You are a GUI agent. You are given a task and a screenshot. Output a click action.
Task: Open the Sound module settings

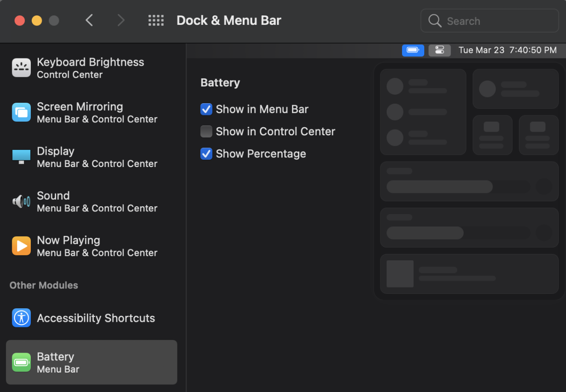point(21,201)
